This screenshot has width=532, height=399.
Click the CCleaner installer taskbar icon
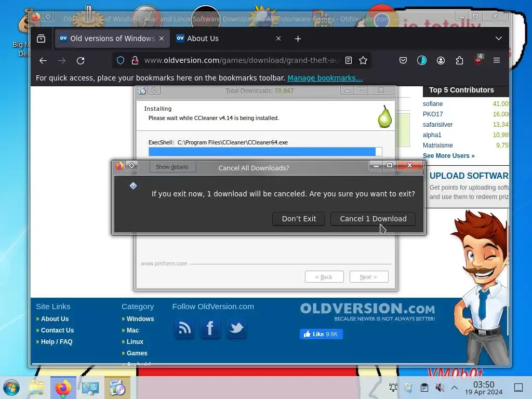(x=117, y=388)
